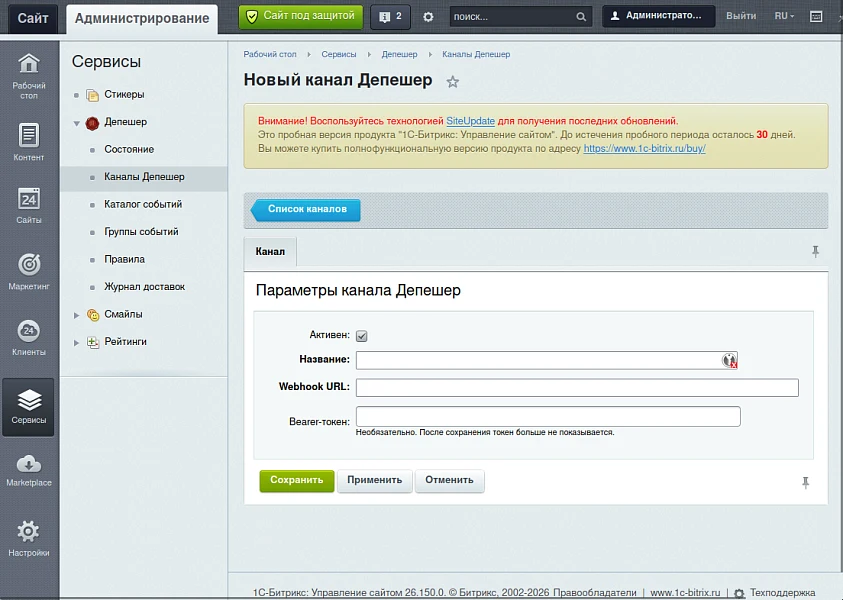Open Группы событий menu item
This screenshot has height=600, width=843.
(141, 232)
